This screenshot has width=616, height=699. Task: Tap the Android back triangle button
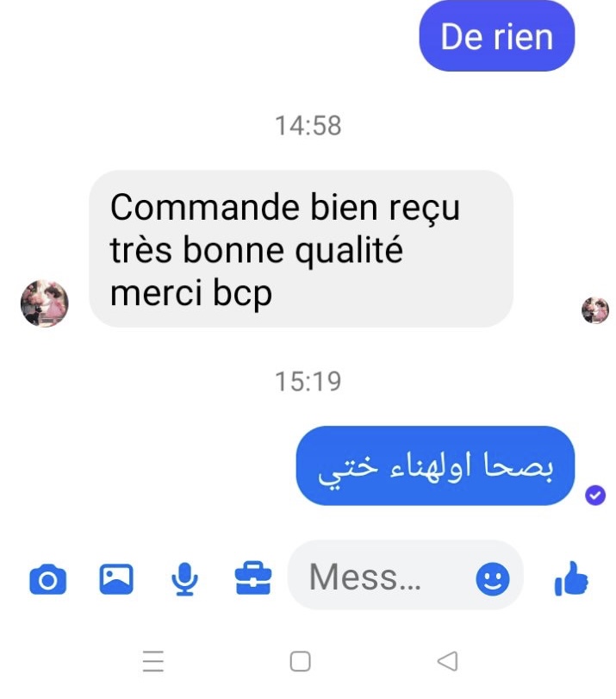(x=447, y=661)
